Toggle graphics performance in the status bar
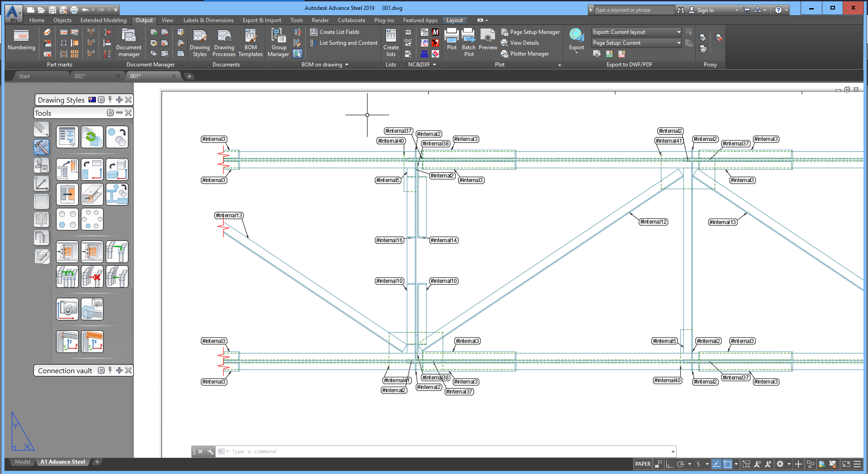 833,464
